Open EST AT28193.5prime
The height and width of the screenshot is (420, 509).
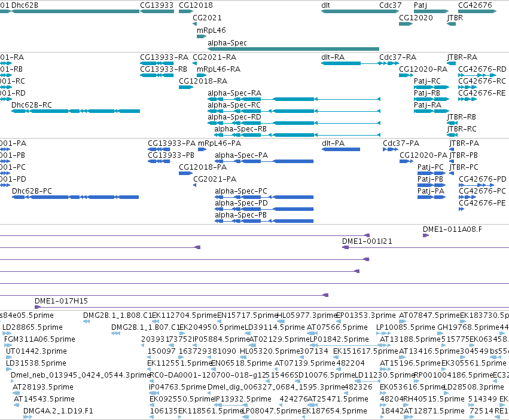pos(16,393)
